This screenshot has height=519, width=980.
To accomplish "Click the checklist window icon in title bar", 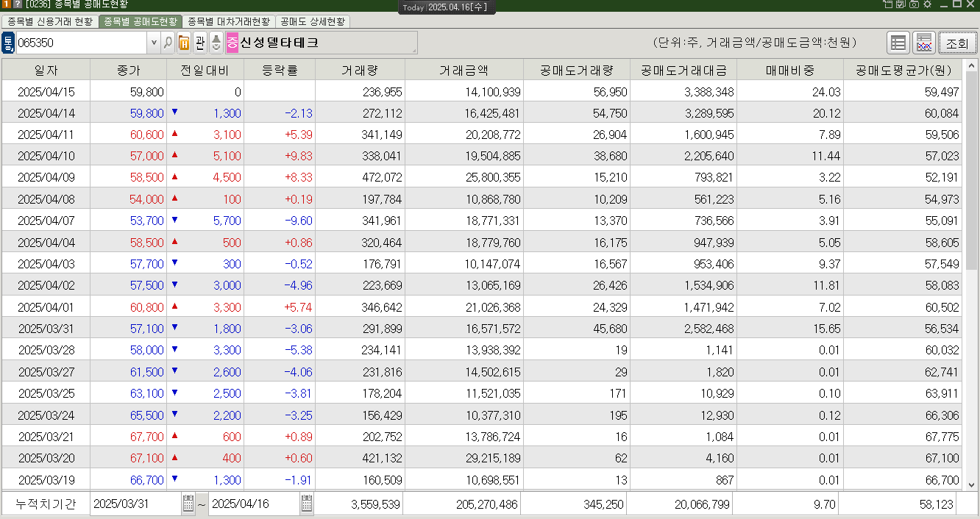I will tap(901, 4).
